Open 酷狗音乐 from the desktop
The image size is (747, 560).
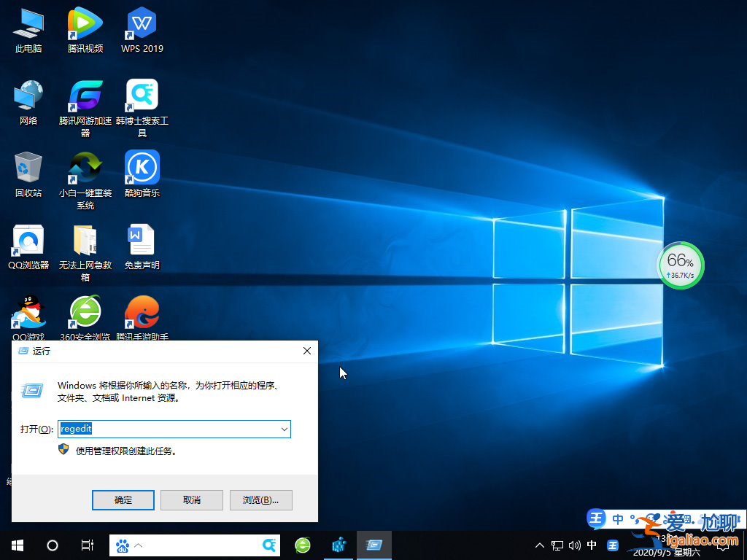[142, 168]
